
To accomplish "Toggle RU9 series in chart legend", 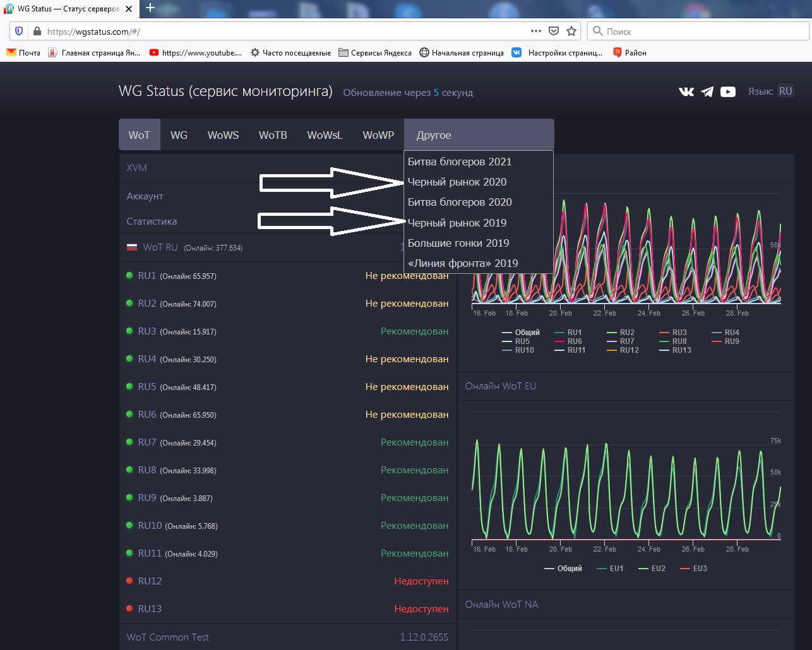I will tap(725, 341).
